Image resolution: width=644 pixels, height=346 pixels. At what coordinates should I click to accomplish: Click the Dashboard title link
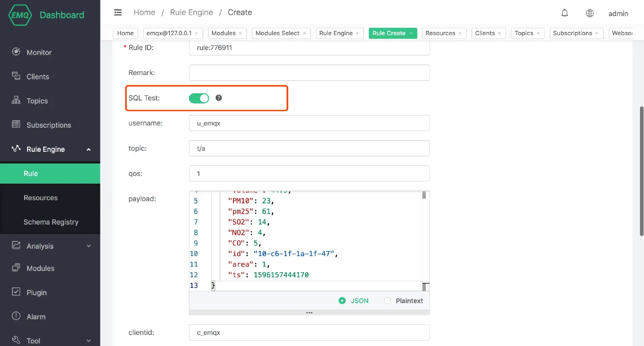click(62, 15)
